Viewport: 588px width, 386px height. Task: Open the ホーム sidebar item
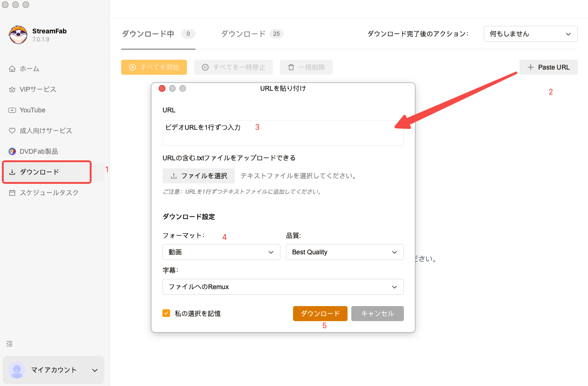pos(54,69)
